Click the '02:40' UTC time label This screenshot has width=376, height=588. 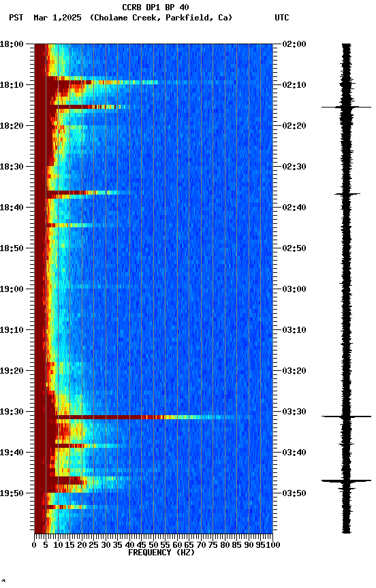(x=294, y=208)
